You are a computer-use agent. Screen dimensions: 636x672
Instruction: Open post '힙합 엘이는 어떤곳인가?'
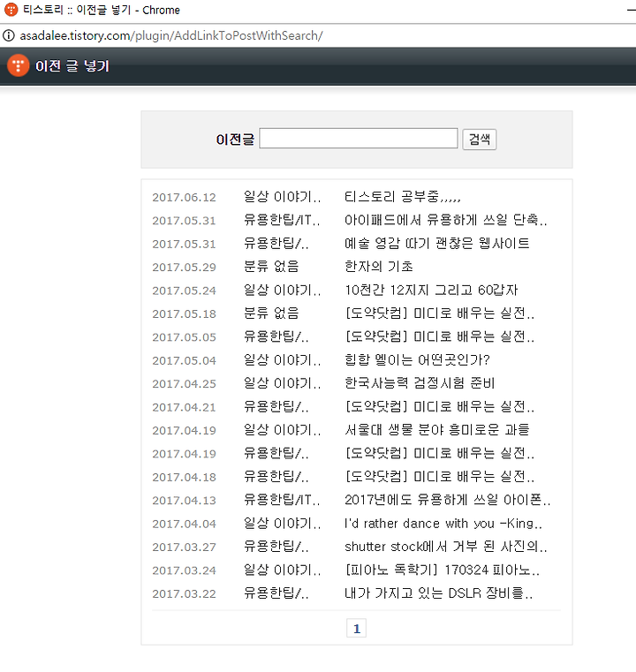[417, 360]
